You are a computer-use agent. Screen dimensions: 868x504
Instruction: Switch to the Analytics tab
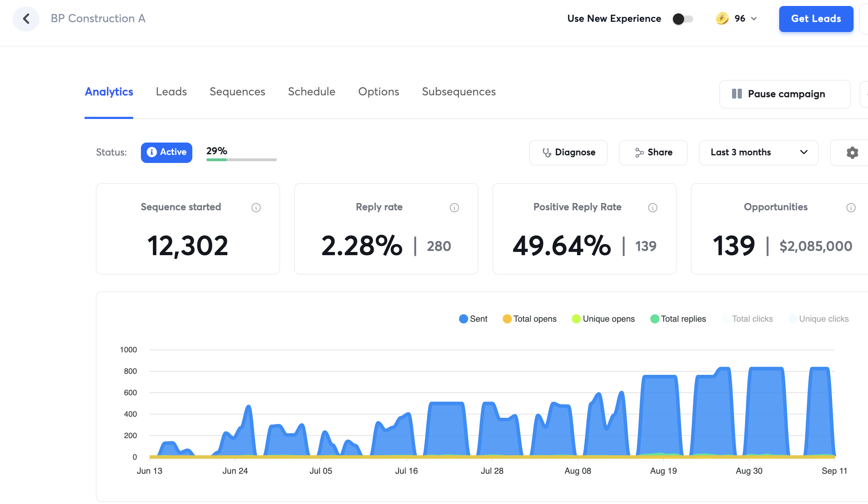pos(109,92)
